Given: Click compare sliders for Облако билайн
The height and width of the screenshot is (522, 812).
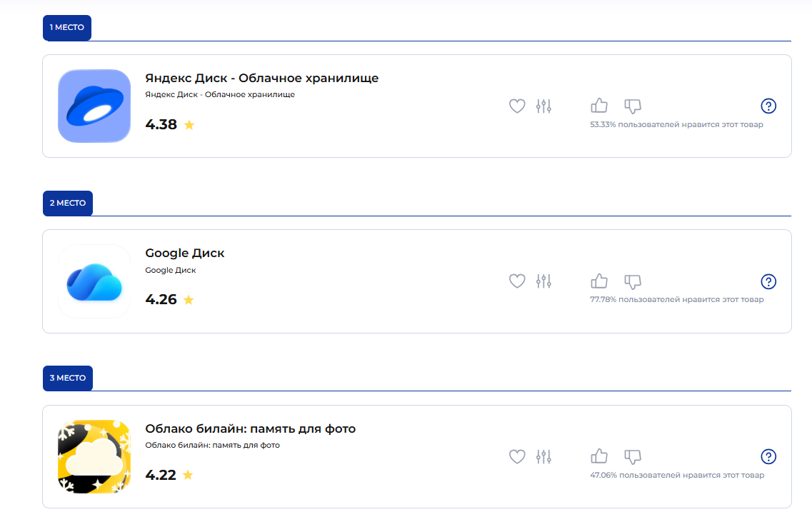Looking at the screenshot, I should tap(544, 456).
